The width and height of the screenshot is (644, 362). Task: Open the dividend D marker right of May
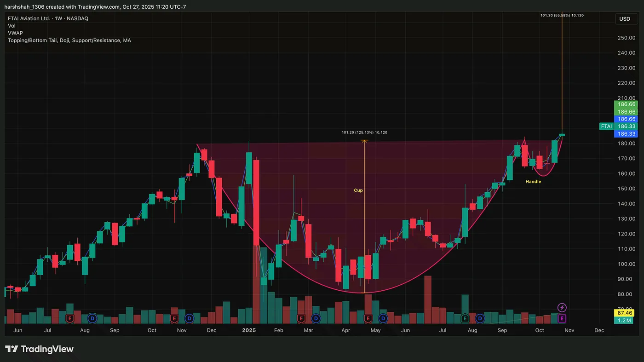(383, 318)
